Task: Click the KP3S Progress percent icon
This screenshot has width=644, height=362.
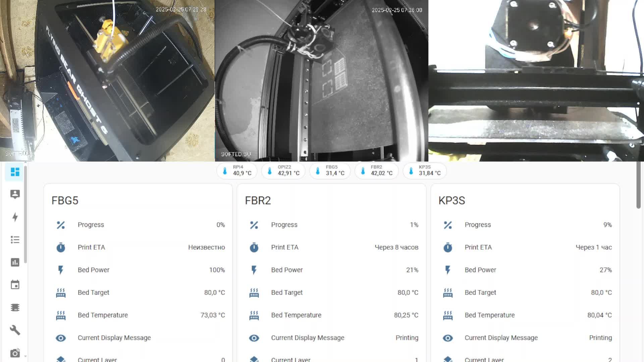Action: pyautogui.click(x=448, y=225)
